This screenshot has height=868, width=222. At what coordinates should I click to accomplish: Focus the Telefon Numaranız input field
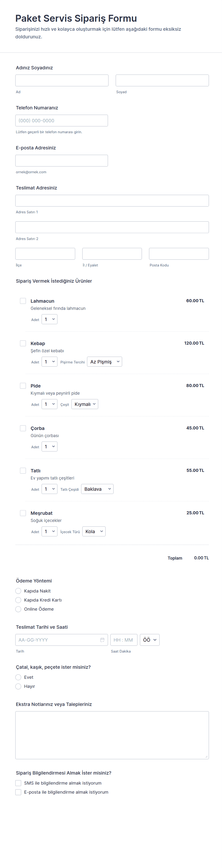(62, 121)
